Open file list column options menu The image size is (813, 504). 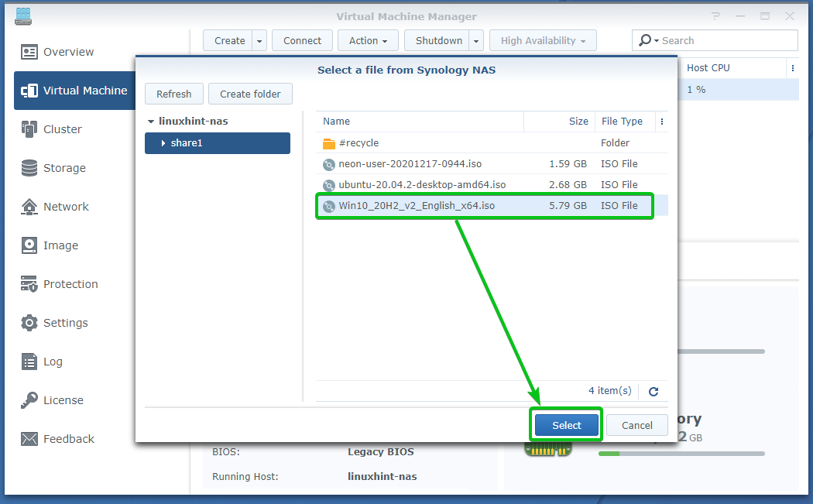pyautogui.click(x=661, y=122)
